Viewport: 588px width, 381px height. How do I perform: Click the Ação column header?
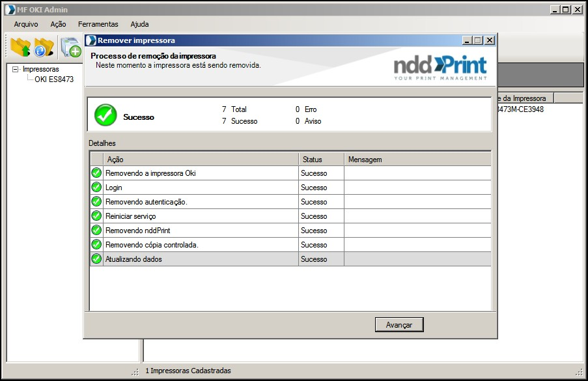pos(201,159)
